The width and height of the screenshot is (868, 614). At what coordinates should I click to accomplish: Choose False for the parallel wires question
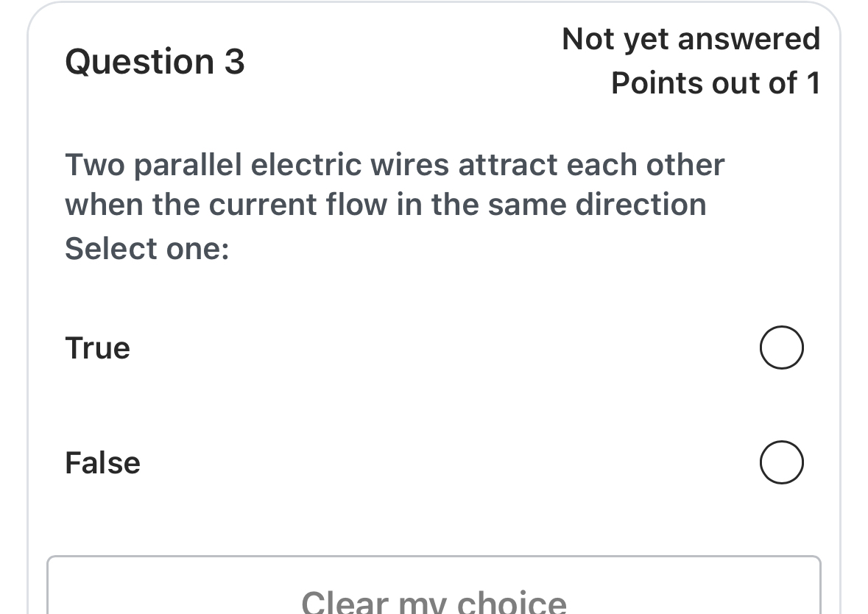[x=781, y=462]
